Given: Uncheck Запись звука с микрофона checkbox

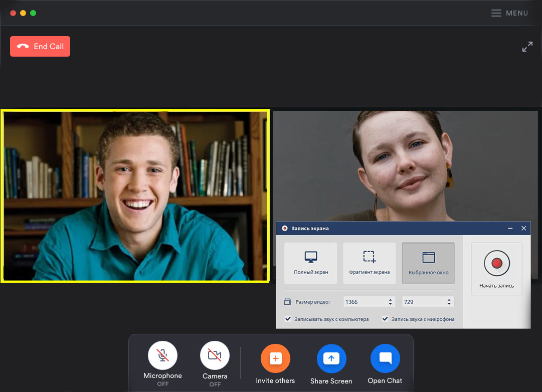Looking at the screenshot, I should 385,319.
